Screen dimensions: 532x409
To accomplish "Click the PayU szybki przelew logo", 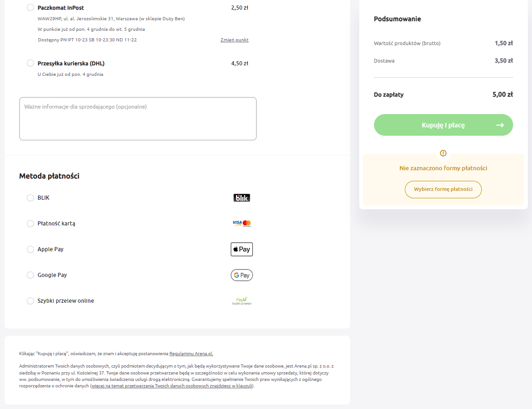I will click(241, 301).
